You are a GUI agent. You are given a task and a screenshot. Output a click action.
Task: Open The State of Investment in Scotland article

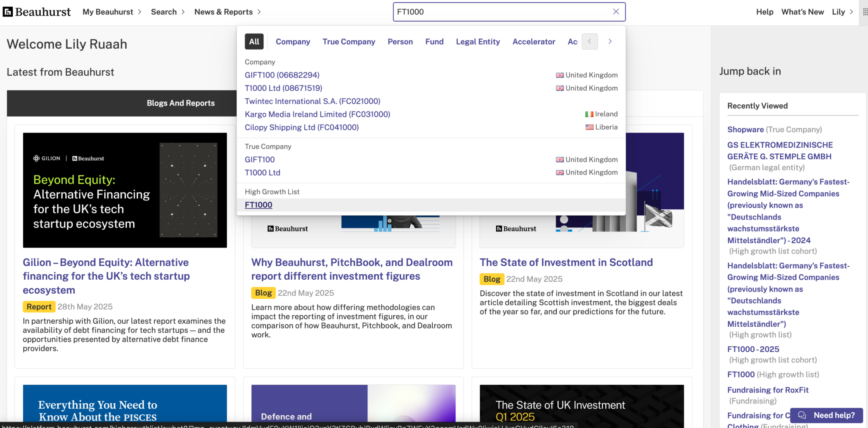tap(566, 262)
